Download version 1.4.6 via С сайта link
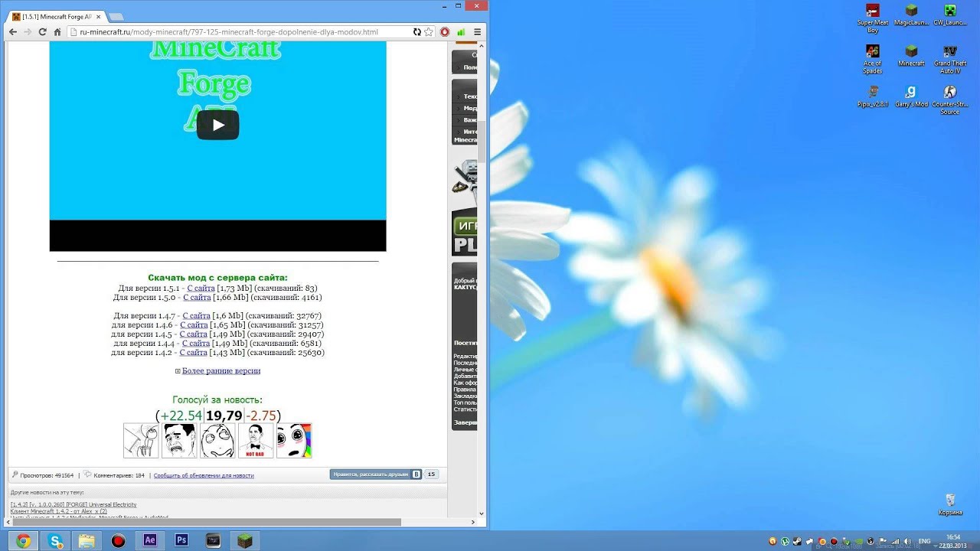Screen dimensions: 980x551 point(194,324)
